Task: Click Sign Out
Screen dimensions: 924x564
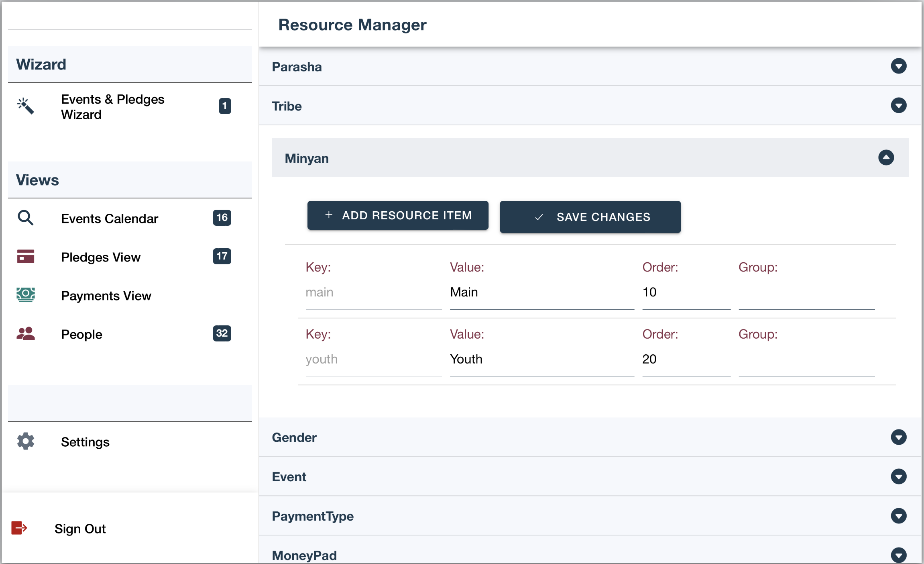Action: click(x=130, y=528)
